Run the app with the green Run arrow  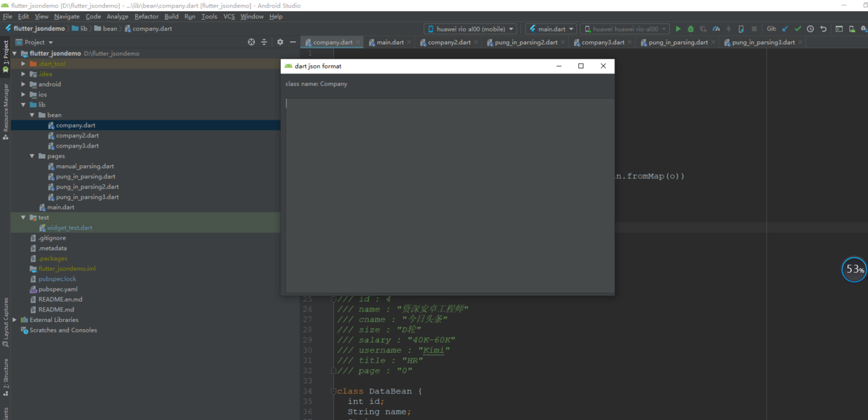[x=678, y=29]
